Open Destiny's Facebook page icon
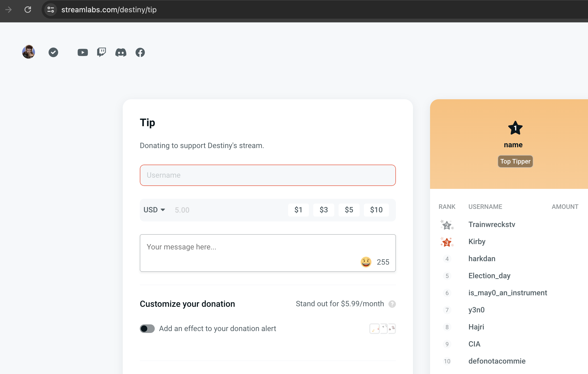 140,52
